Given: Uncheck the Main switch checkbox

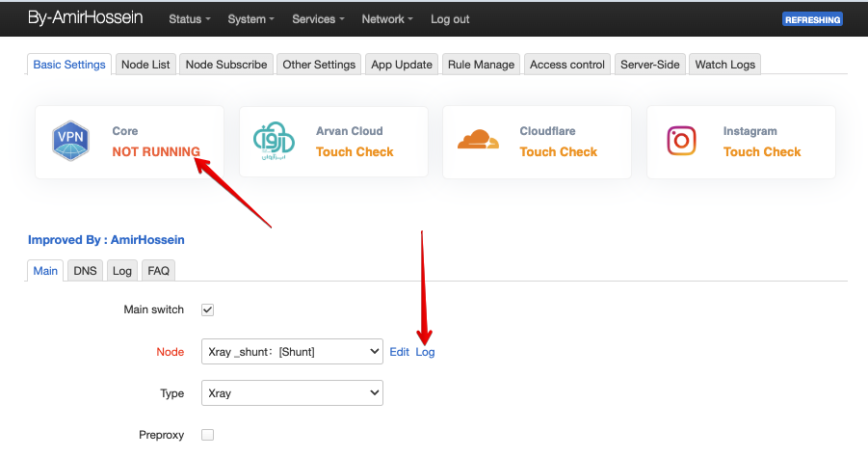Looking at the screenshot, I should pos(207,309).
